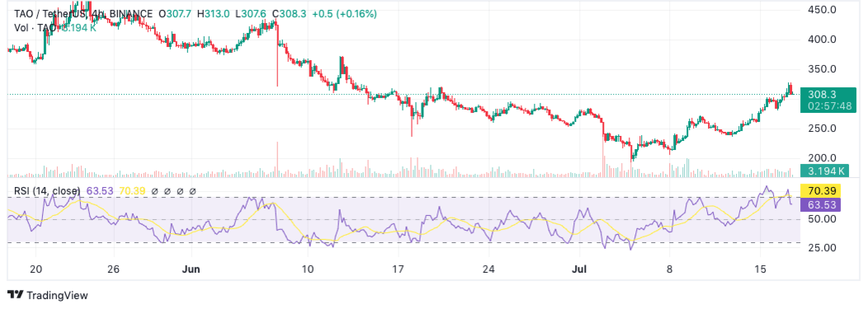Click the yellow 70.39 axis price tag
Image resolution: width=868 pixels, height=309 pixels.
[x=821, y=191]
